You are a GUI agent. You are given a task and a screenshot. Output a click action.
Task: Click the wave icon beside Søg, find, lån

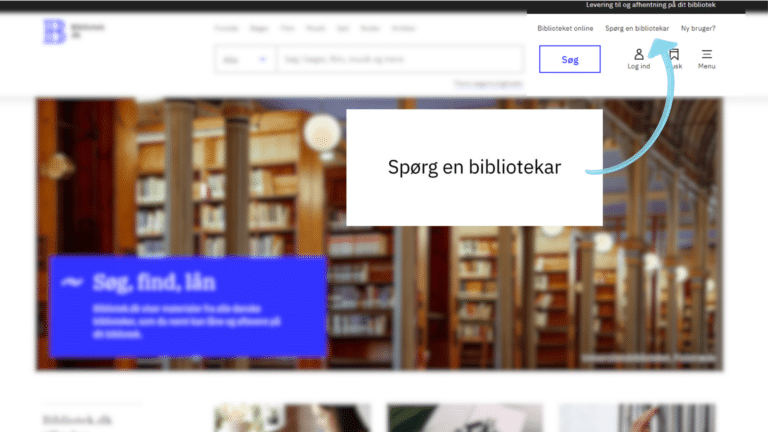click(71, 283)
